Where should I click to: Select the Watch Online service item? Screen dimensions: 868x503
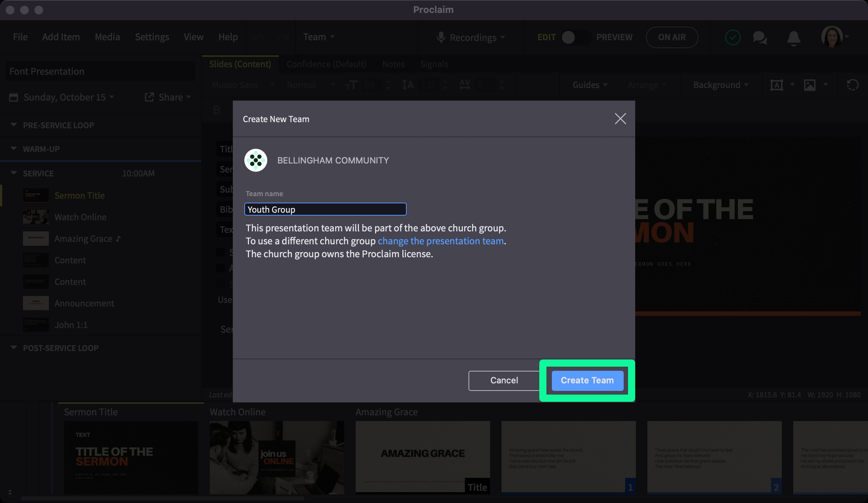[101, 217]
